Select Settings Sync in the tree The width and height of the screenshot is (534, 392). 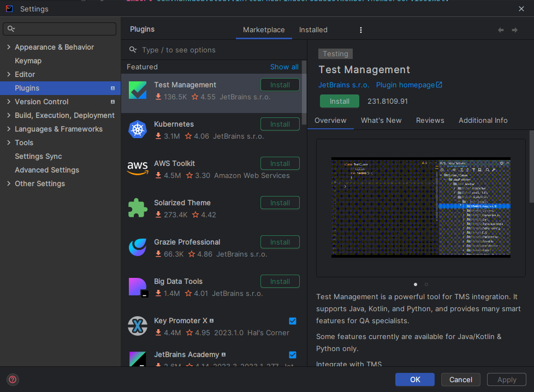38,156
